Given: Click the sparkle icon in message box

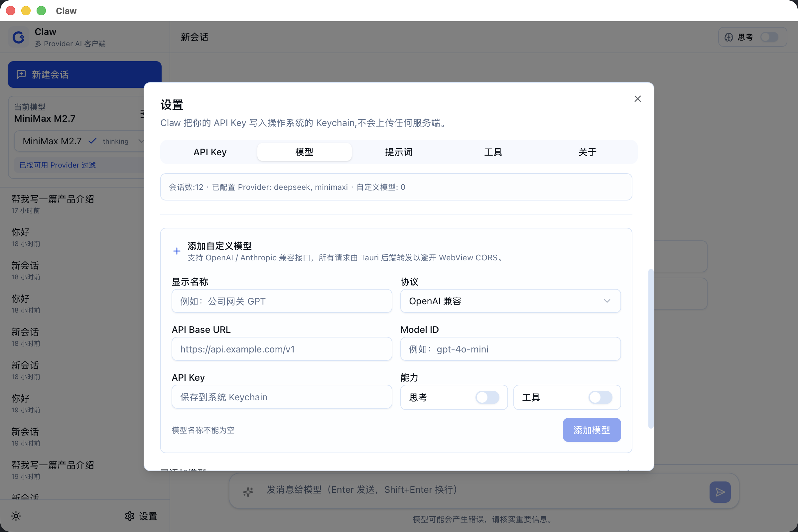Looking at the screenshot, I should point(248,492).
